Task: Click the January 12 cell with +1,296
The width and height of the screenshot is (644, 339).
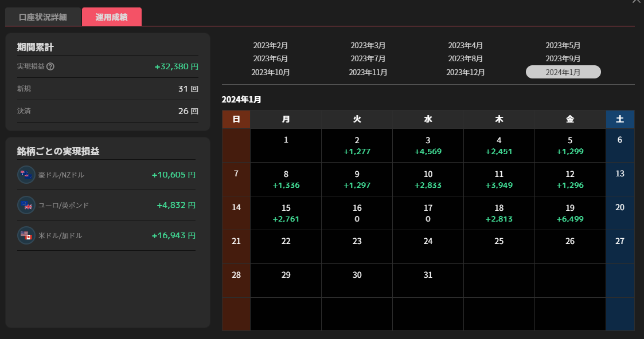Action: (x=570, y=180)
